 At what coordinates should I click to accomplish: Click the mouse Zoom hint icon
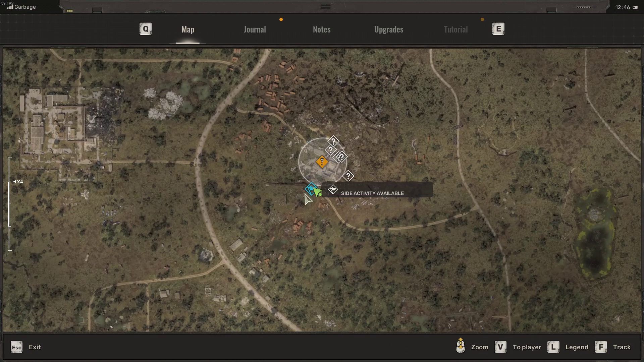point(461,346)
